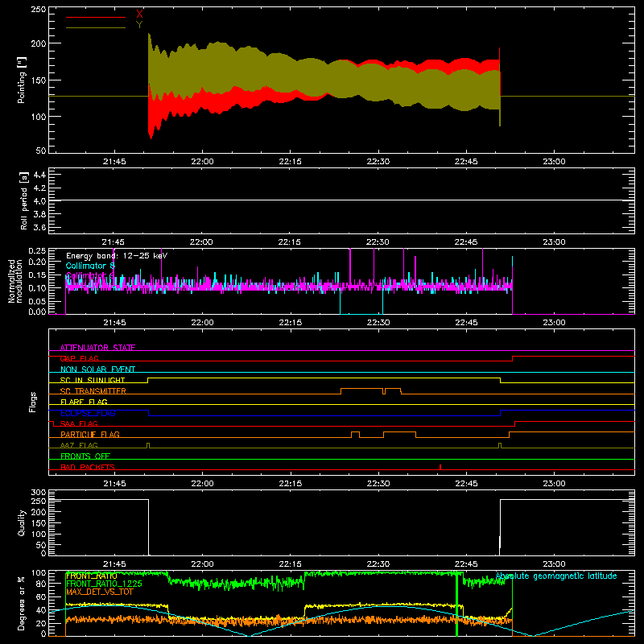Viewport: 644px width, 644px height.
Task: Click the Normalized modulation axis title
Action: tap(15, 281)
